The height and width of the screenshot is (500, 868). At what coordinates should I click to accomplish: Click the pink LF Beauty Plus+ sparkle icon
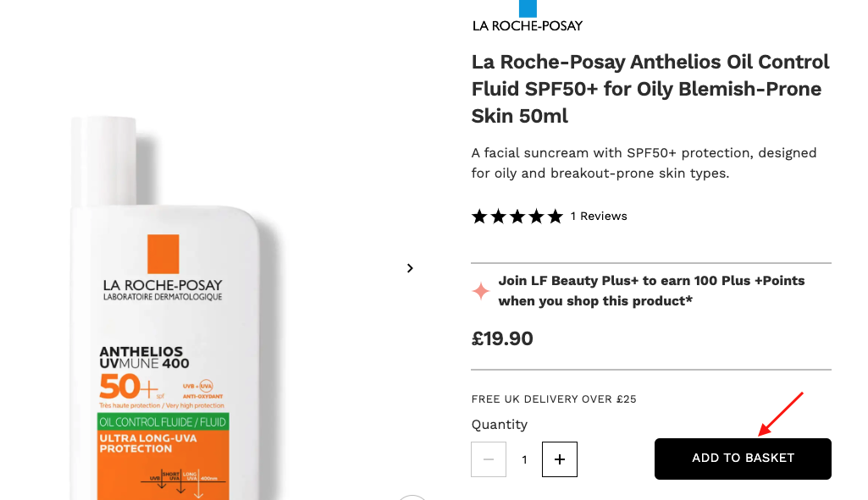click(x=481, y=292)
